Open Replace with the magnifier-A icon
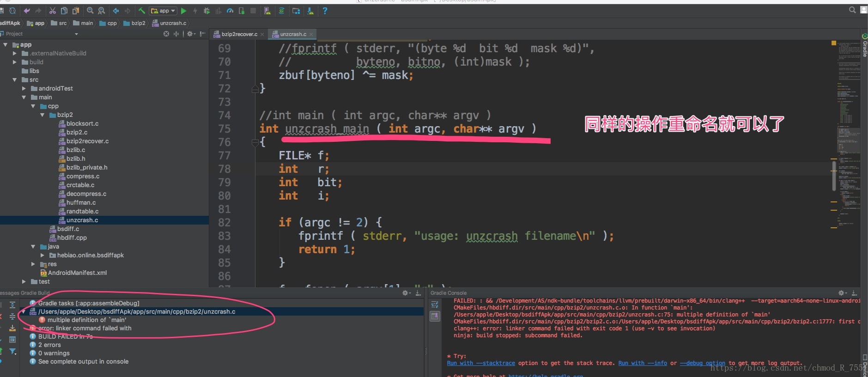868x377 pixels. (102, 11)
